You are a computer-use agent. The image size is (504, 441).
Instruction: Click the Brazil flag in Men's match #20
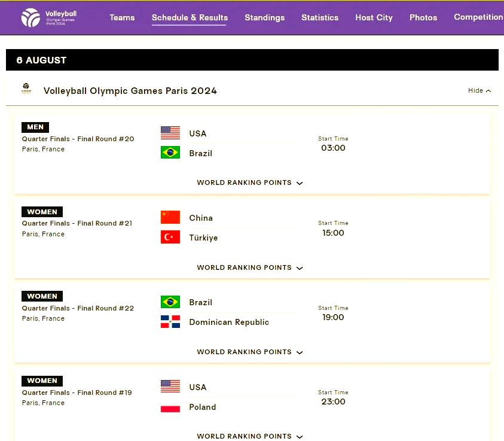click(x=170, y=153)
